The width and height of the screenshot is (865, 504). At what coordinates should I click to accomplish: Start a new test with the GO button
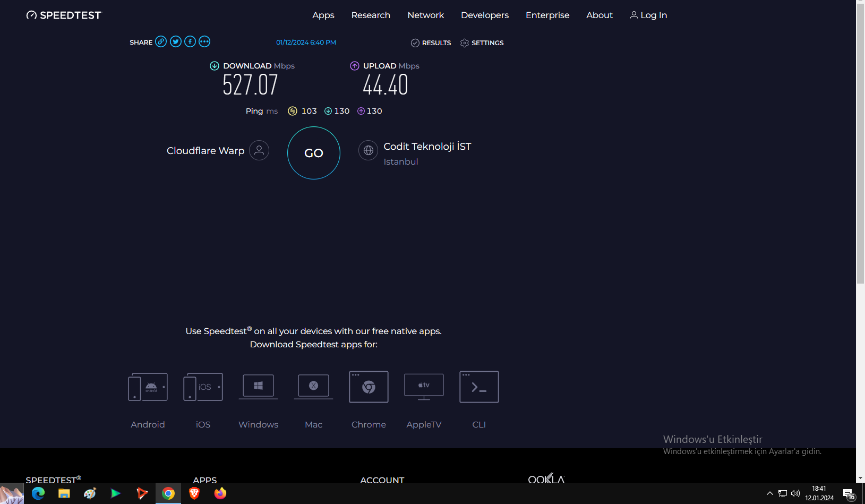(x=314, y=153)
